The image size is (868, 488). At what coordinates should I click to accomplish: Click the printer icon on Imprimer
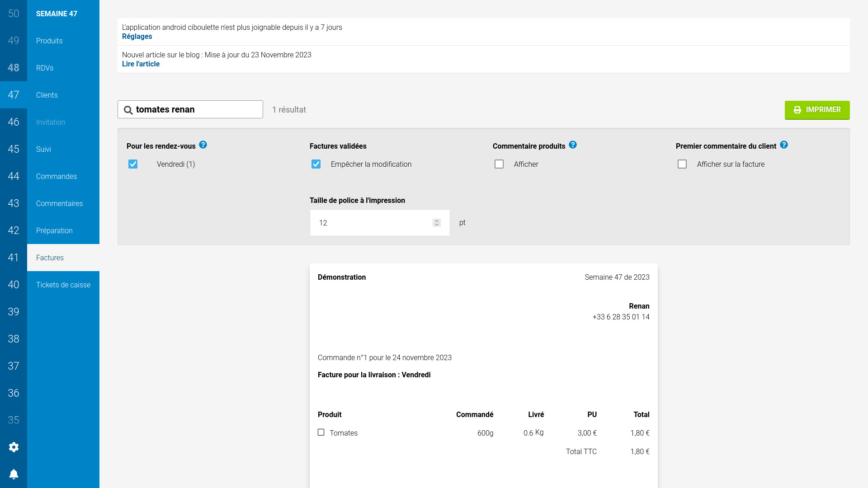(797, 110)
